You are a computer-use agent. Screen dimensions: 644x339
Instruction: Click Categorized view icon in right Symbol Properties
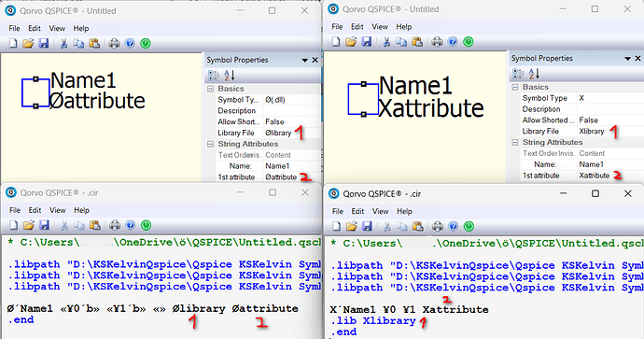point(518,74)
